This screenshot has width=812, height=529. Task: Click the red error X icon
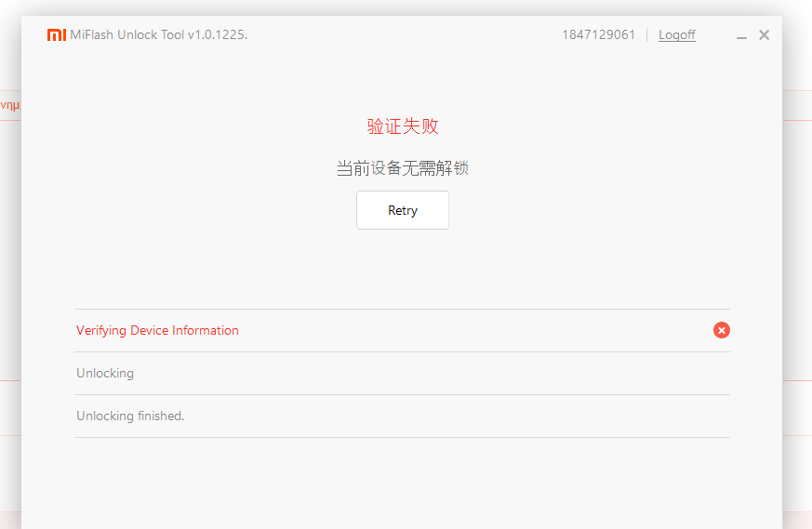[722, 330]
